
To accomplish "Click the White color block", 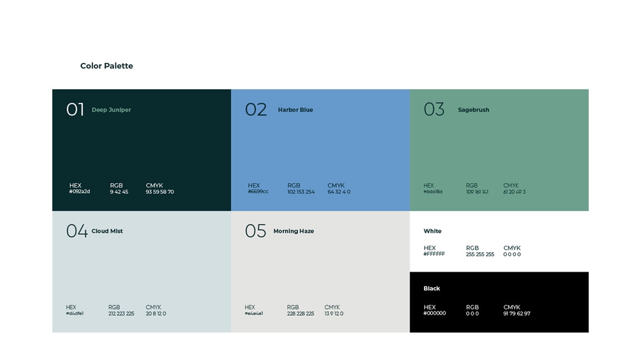I will [499, 242].
